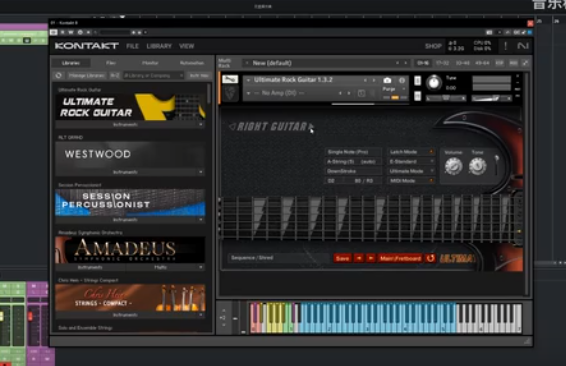Click the plugin window's first toolbar icon

pyautogui.click(x=53, y=32)
